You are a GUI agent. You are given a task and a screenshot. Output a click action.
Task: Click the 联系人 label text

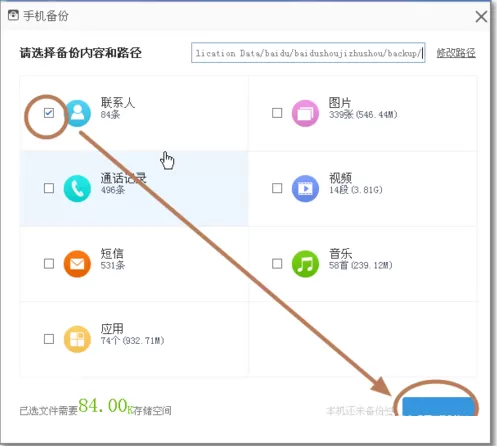click(118, 103)
